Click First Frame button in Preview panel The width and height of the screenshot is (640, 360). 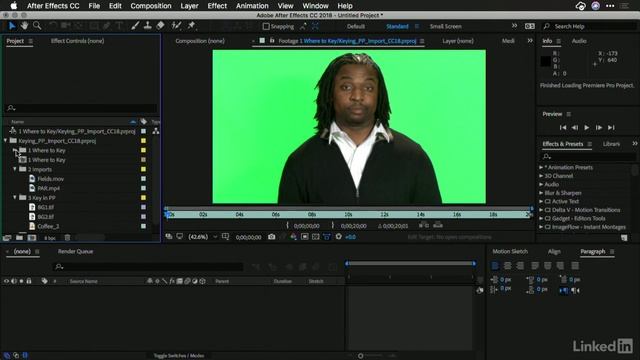[x=563, y=128]
